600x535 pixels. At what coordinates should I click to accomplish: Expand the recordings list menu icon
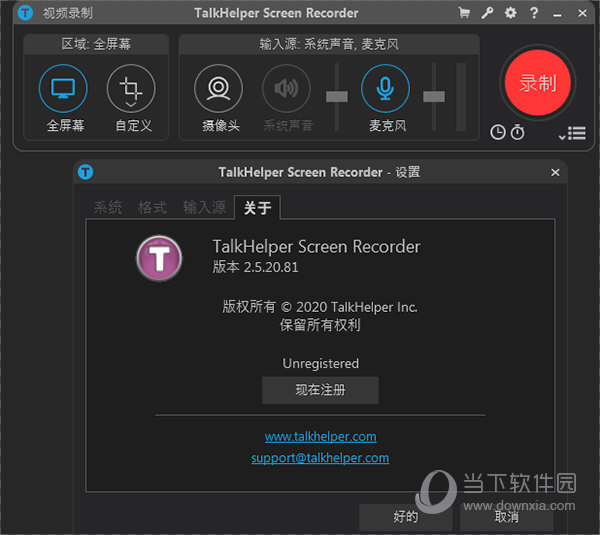[572, 133]
